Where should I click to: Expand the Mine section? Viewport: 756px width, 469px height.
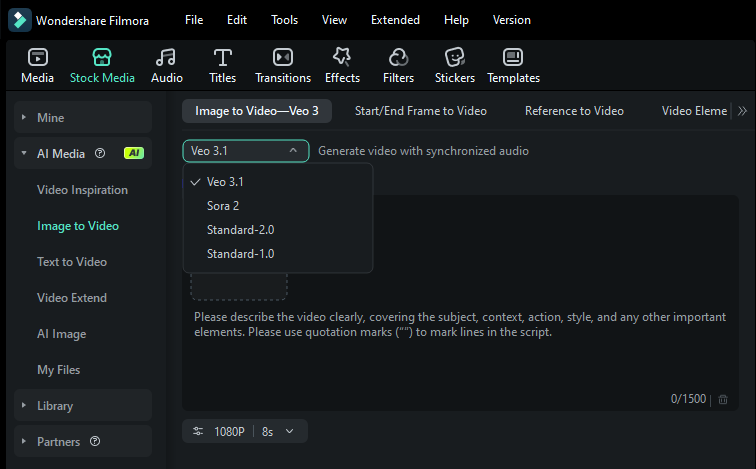(x=23, y=117)
